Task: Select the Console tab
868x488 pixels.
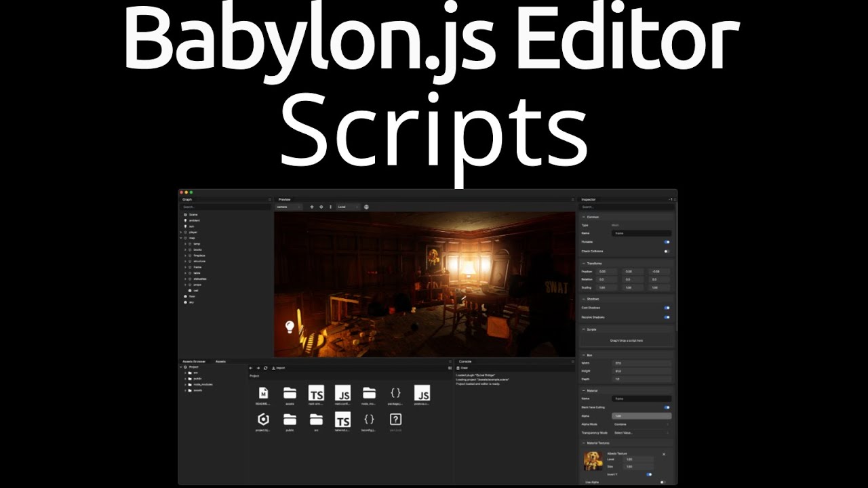Action: pyautogui.click(x=465, y=361)
